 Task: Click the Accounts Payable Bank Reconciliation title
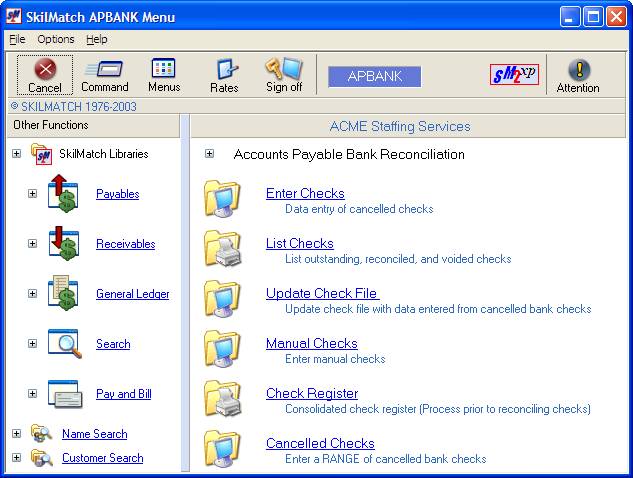[349, 154]
